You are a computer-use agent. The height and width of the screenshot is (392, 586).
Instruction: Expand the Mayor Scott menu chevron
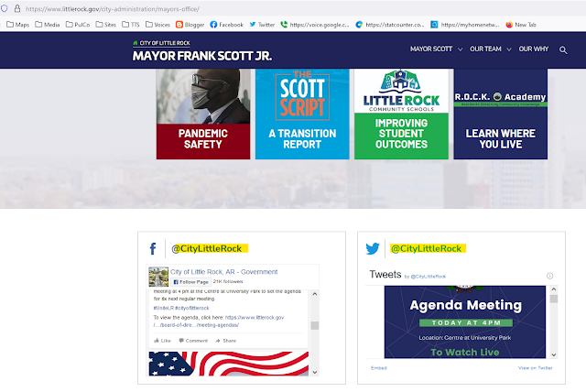click(x=460, y=49)
